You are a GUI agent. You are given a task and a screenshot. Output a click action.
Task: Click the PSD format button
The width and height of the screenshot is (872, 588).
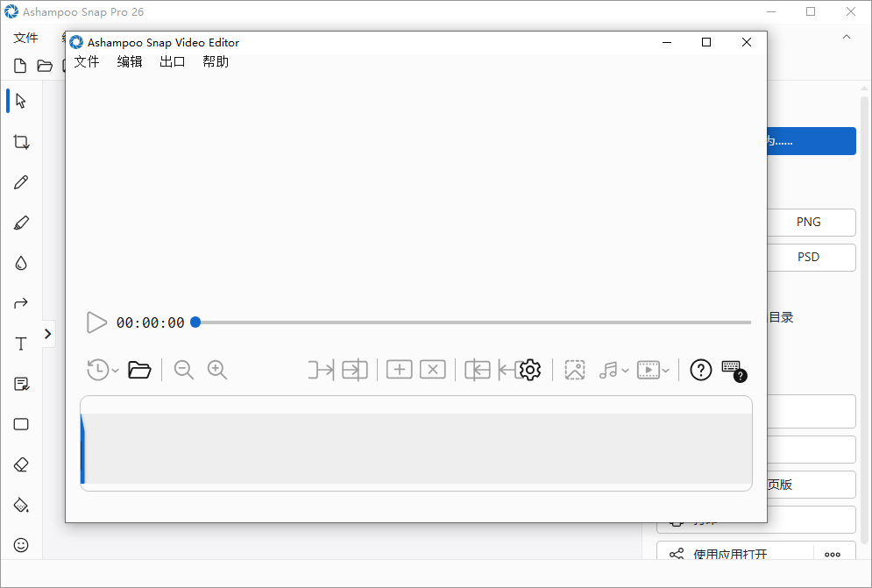point(808,258)
